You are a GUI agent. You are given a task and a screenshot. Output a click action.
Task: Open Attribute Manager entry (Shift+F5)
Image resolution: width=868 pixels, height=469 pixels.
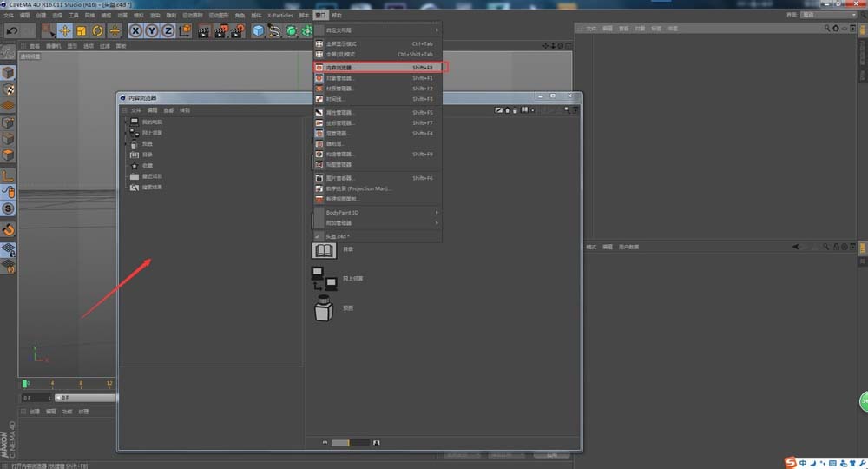point(378,112)
